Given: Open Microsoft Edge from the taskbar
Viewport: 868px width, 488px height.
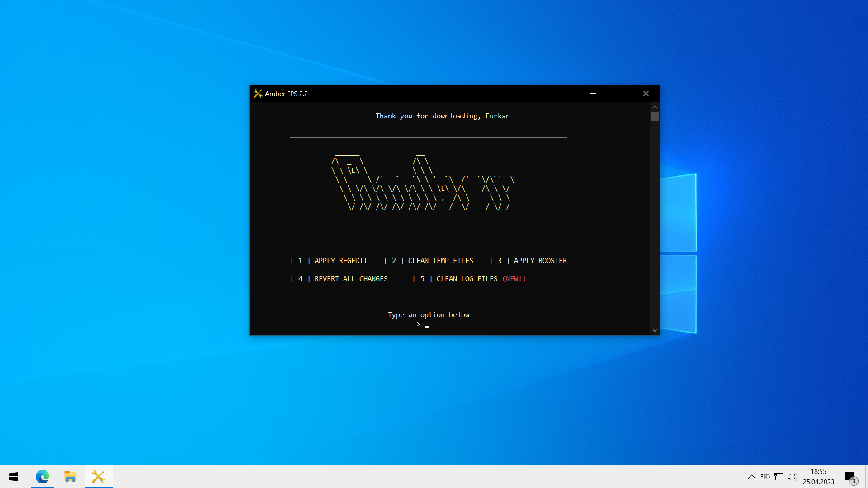Looking at the screenshot, I should click(x=42, y=477).
